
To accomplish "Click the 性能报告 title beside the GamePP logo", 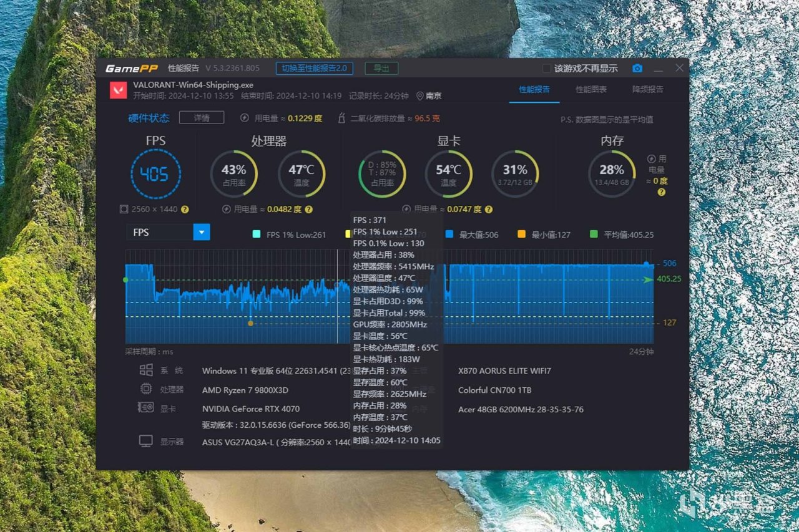I will pos(184,69).
